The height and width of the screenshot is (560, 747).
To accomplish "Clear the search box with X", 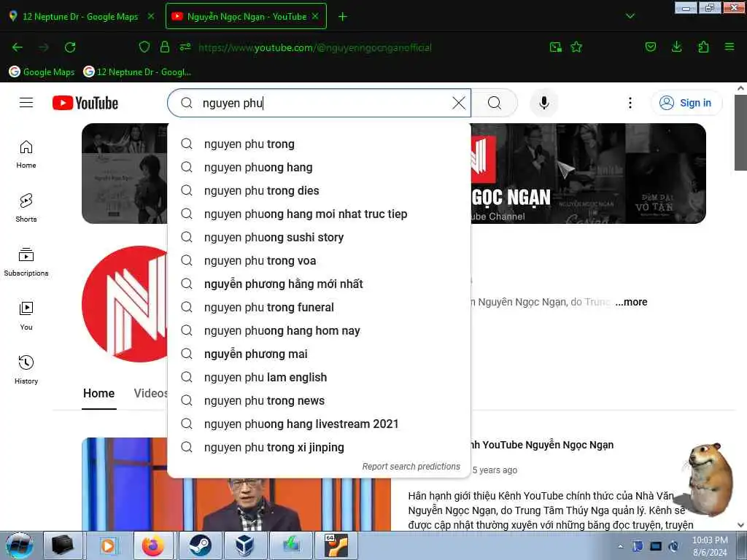I will pos(459,103).
